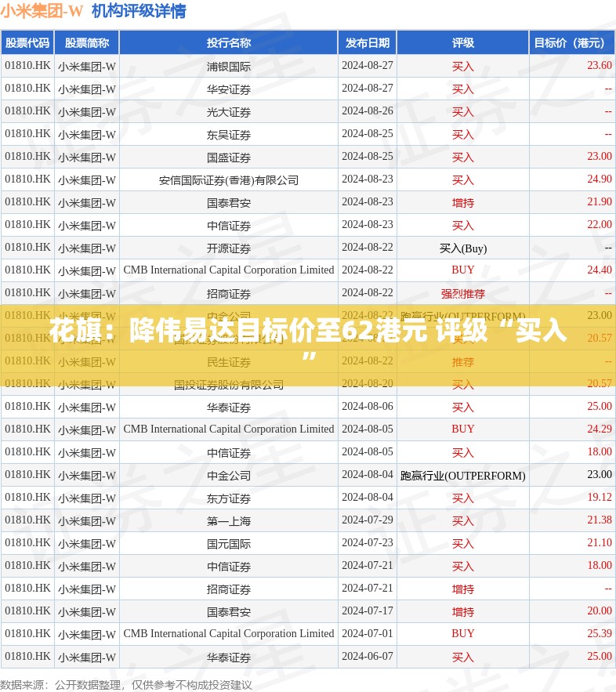Click CMB International in the 25.39 row
Viewport: 616px width, 692px height.
coord(229,633)
